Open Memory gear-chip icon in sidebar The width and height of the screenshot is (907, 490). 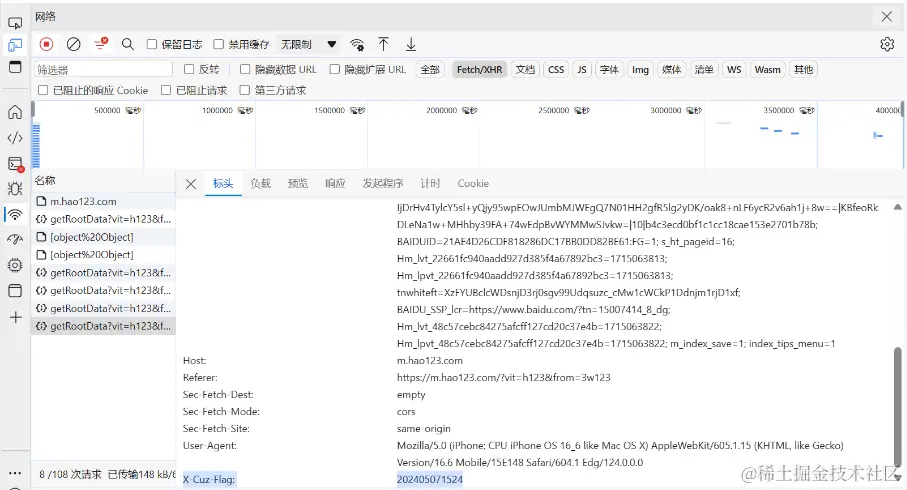coord(15,265)
